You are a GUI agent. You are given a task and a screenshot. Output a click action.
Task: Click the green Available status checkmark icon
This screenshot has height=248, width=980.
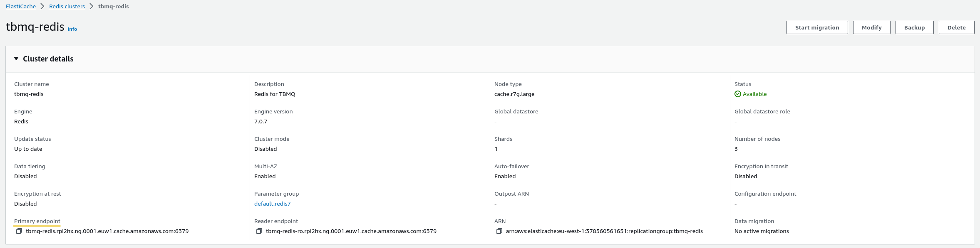[x=738, y=94]
